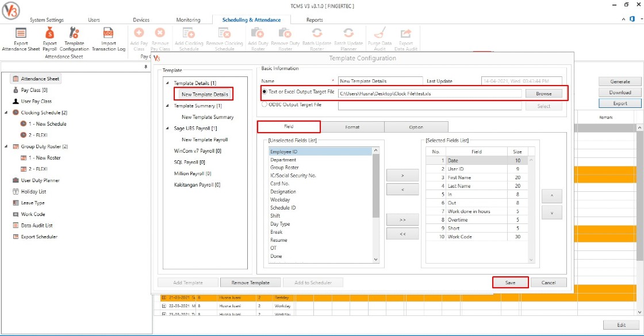This screenshot has width=644, height=336.
Task: Click the Add Duty Roster icon
Action: tap(258, 39)
